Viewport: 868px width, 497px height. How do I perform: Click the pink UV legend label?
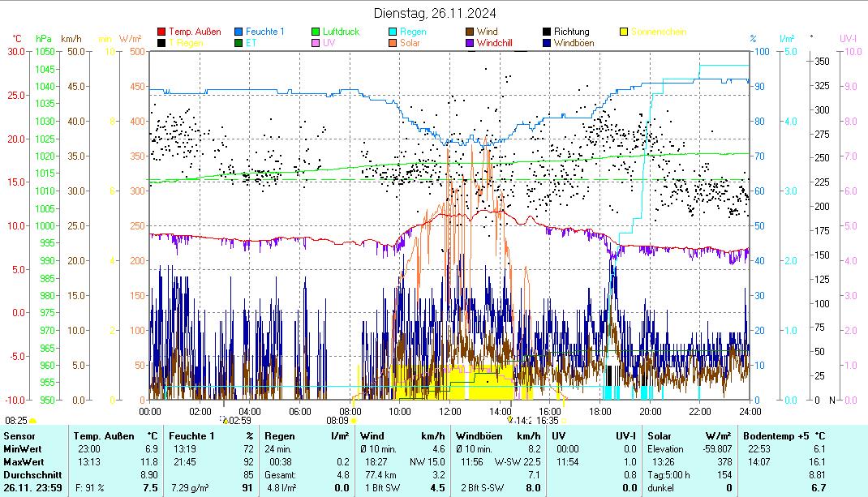click(x=329, y=43)
